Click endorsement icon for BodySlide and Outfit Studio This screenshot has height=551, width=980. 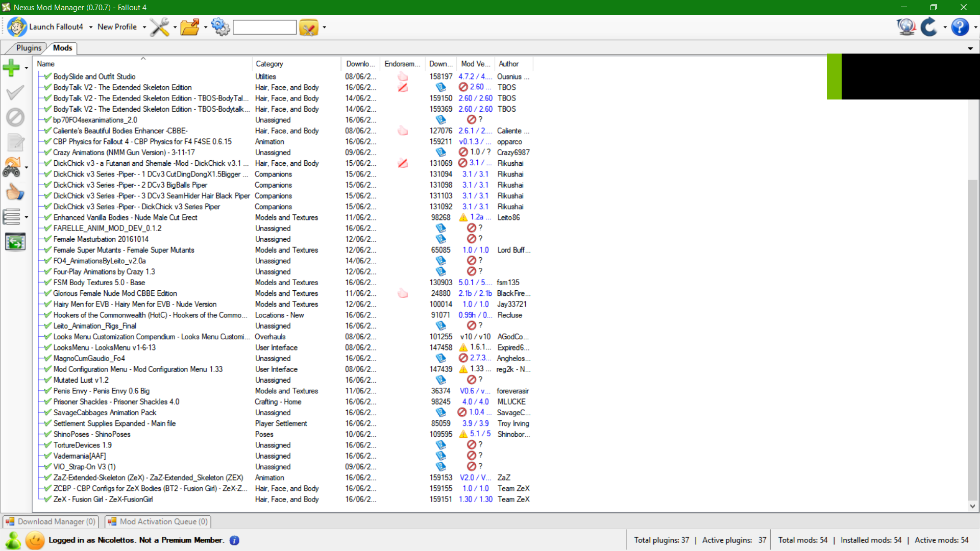point(403,77)
